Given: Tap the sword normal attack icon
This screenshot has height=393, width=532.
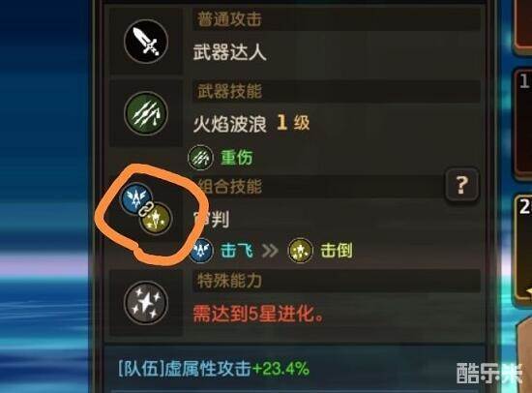Looking at the screenshot, I should 146,42.
